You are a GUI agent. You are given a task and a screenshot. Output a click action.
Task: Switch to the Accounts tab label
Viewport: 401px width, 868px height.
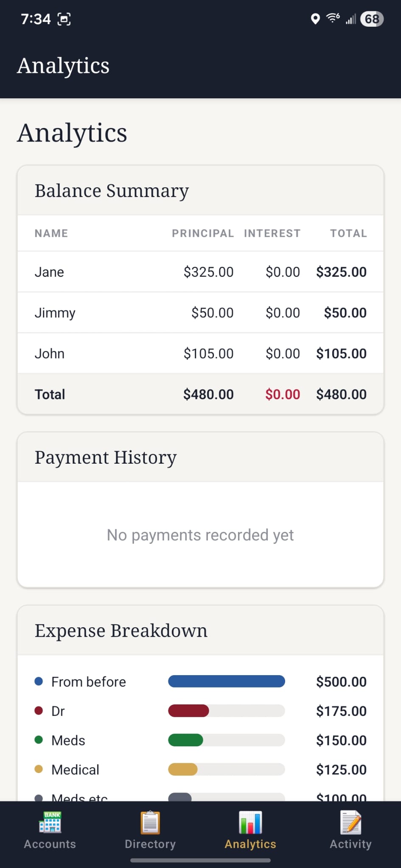[x=50, y=844]
